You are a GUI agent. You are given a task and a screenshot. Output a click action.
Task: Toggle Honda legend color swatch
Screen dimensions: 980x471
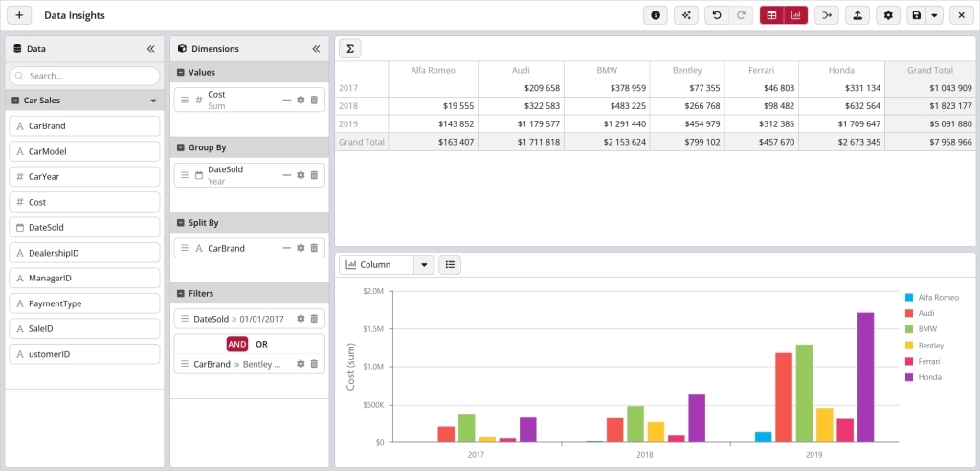pyautogui.click(x=909, y=377)
